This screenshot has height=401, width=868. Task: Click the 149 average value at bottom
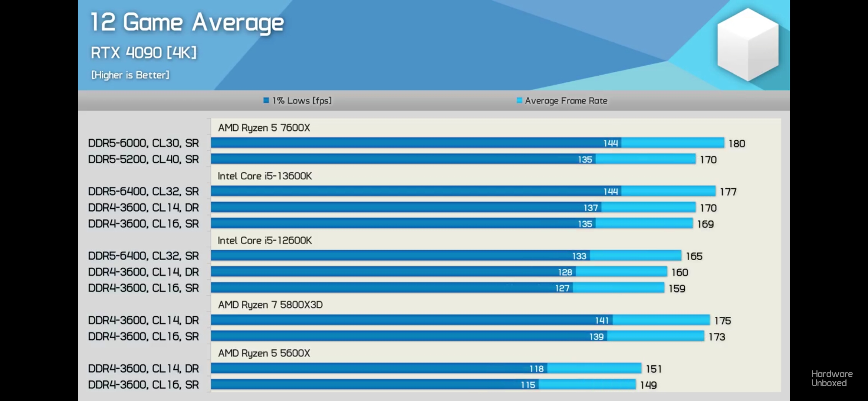648,385
